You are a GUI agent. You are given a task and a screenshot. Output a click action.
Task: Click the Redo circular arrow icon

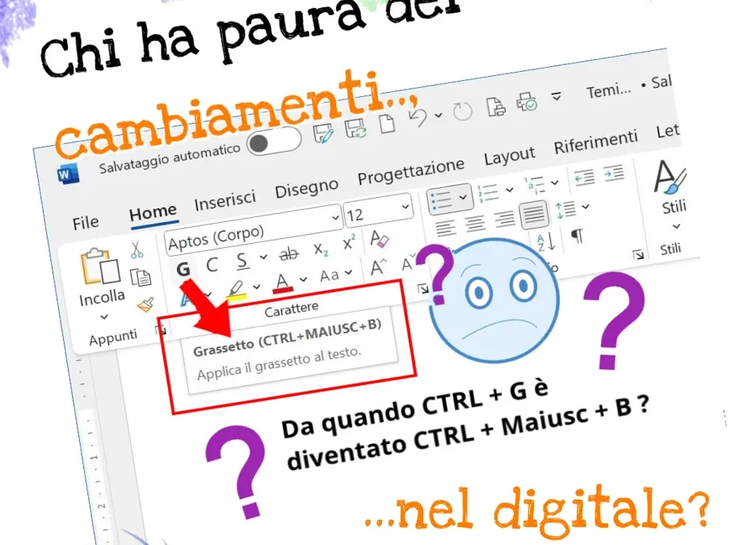coord(462,111)
